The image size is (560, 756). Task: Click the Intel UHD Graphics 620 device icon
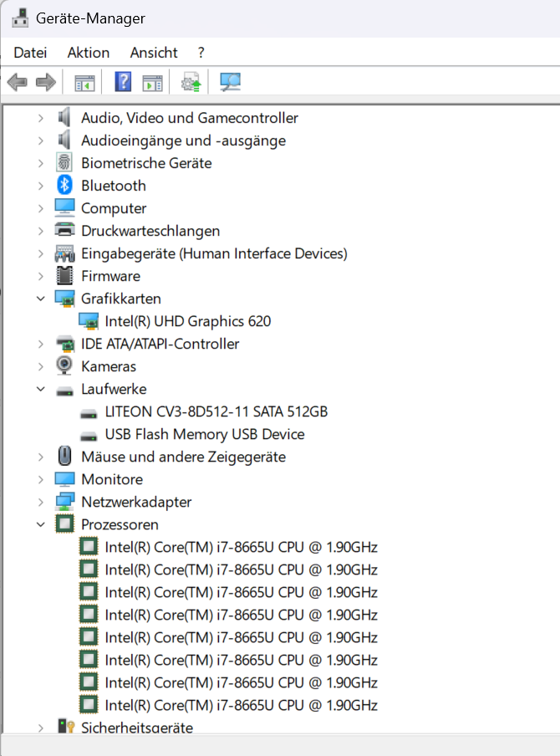[x=89, y=321]
